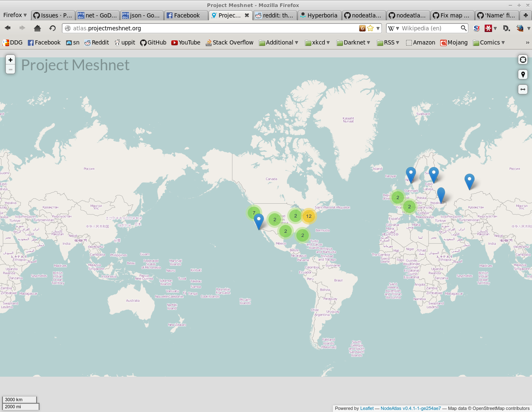Open the 2-node cluster over Texas
Image resolution: width=532 pixels, height=412 pixels.
point(286,231)
